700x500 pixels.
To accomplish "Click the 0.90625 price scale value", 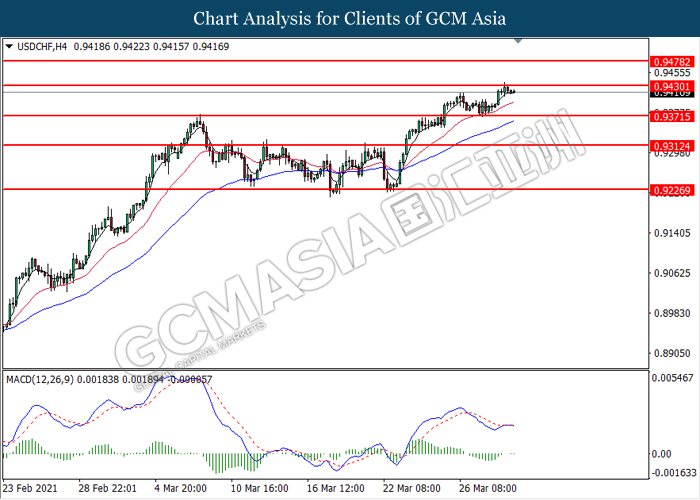I will (672, 273).
